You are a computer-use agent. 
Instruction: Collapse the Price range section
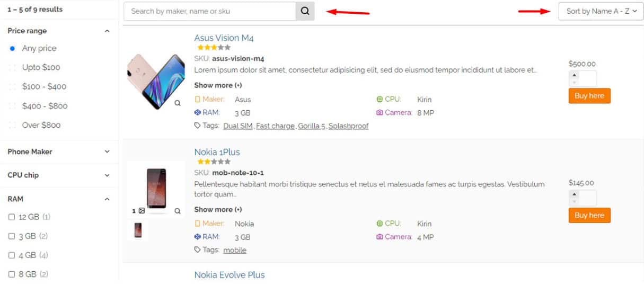107,31
